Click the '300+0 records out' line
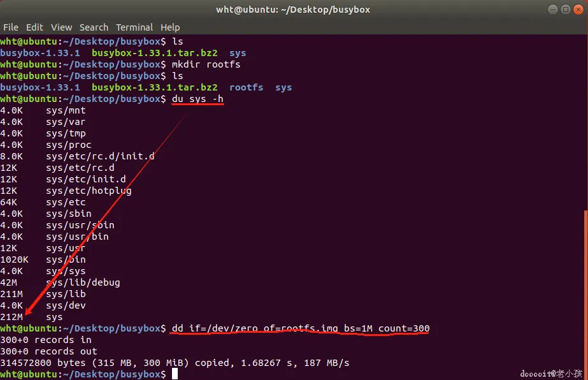The height and width of the screenshot is (380, 588). point(49,351)
